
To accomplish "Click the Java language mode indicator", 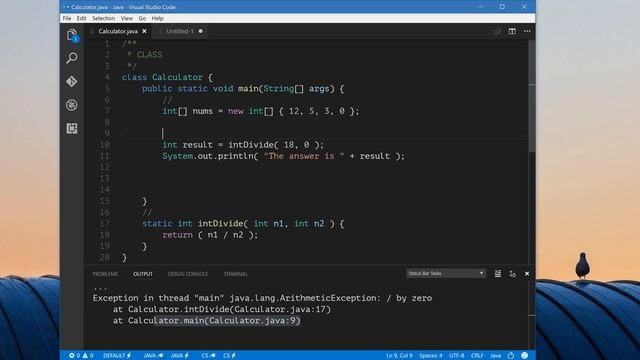I will tap(496, 356).
